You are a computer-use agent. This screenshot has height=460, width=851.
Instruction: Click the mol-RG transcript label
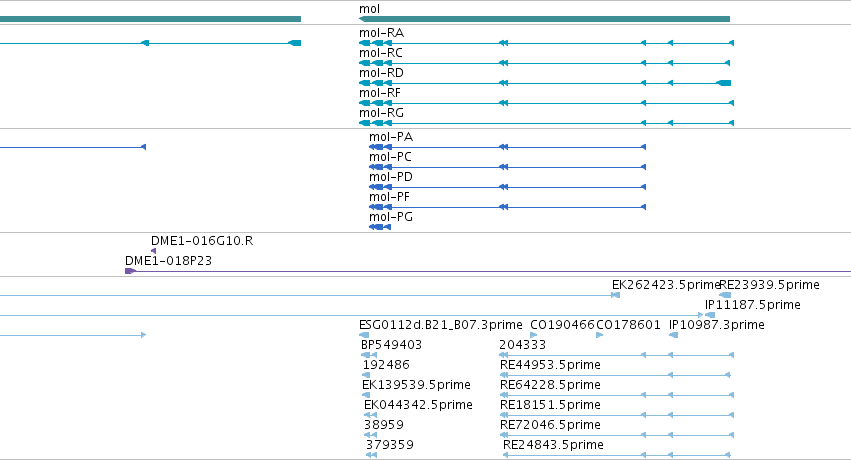381,113
